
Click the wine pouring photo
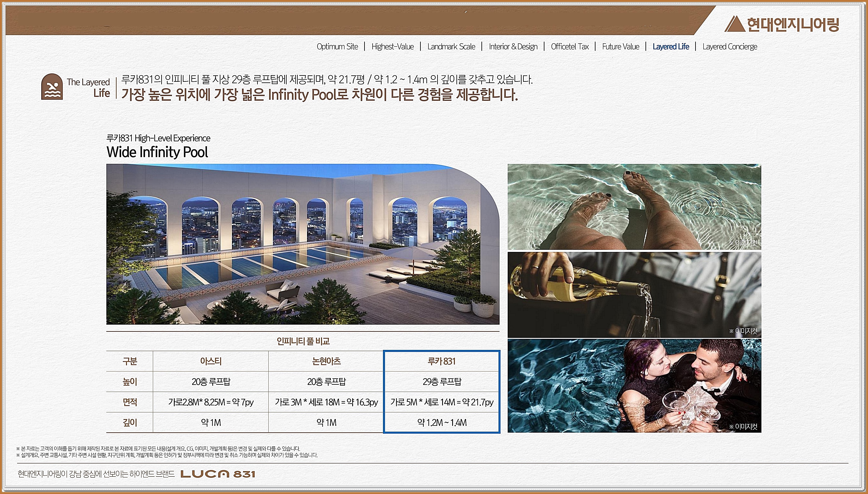pos(634,295)
